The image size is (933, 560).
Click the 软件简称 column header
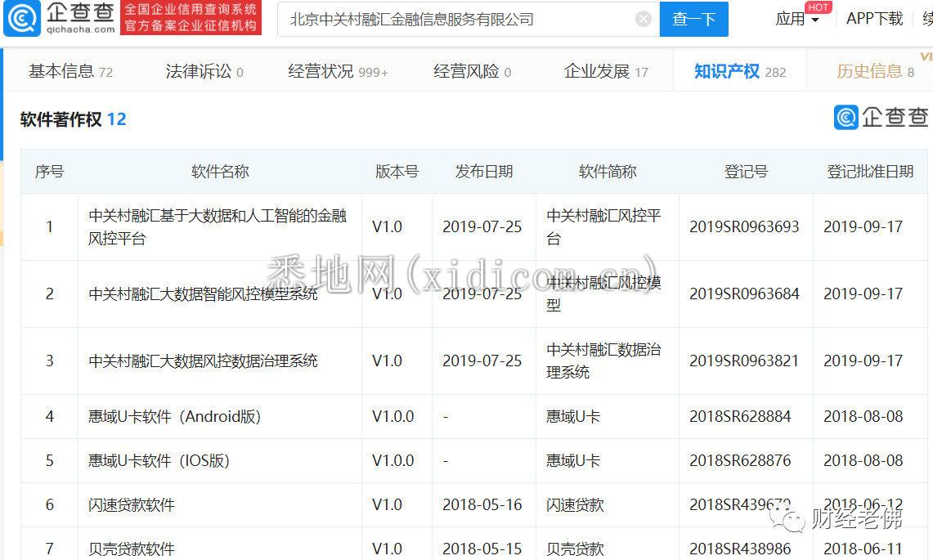tap(608, 172)
